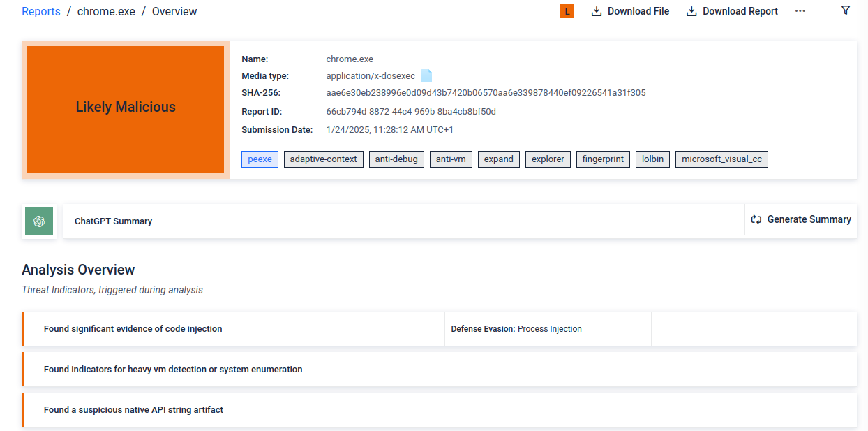Click the application/x-dosexec media type text
Screen dimensions: 868x431
371,76
